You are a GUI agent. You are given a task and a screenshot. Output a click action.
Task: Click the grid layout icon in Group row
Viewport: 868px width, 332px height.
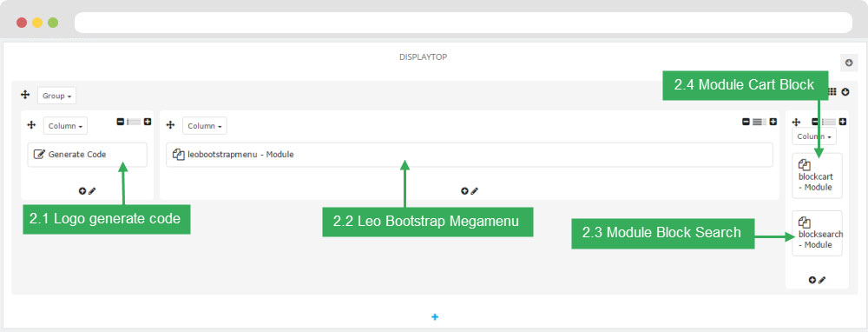pos(832,91)
